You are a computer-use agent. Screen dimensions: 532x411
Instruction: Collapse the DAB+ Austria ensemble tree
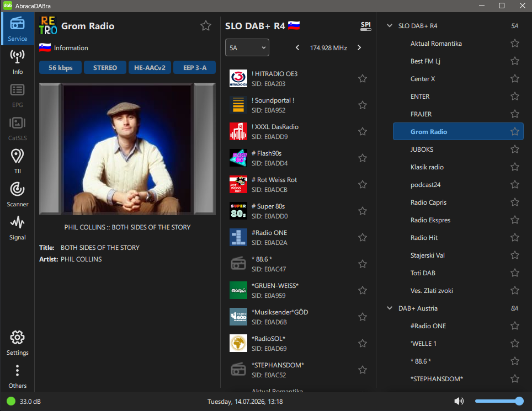tap(390, 308)
